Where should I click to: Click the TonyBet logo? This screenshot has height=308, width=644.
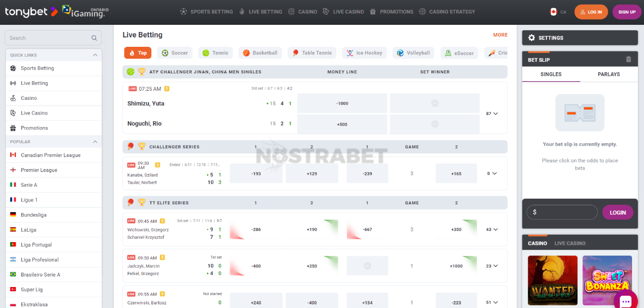pos(31,11)
